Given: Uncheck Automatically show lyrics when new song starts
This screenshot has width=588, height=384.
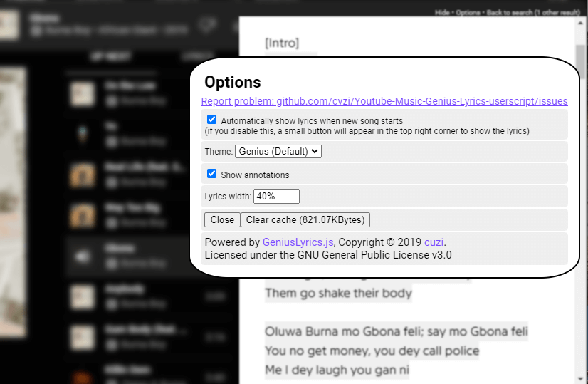Looking at the screenshot, I should pyautogui.click(x=211, y=120).
